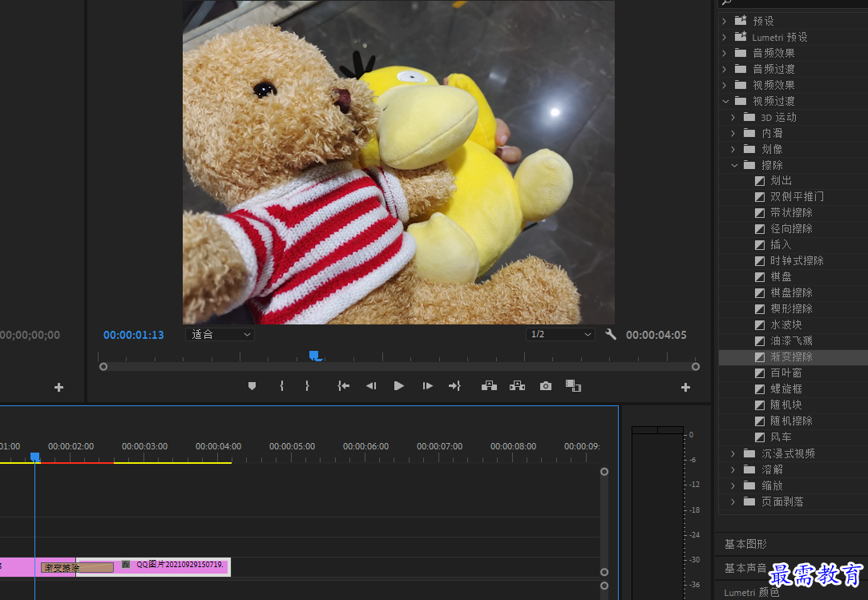Screen dimensions: 868x600
Task: Go to Out point button
Action: click(454, 386)
